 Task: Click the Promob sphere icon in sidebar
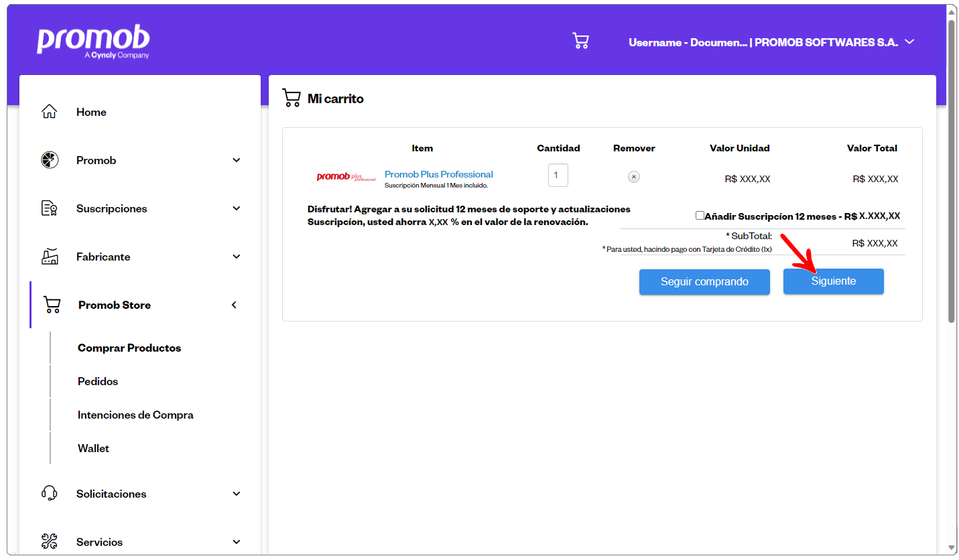click(50, 160)
